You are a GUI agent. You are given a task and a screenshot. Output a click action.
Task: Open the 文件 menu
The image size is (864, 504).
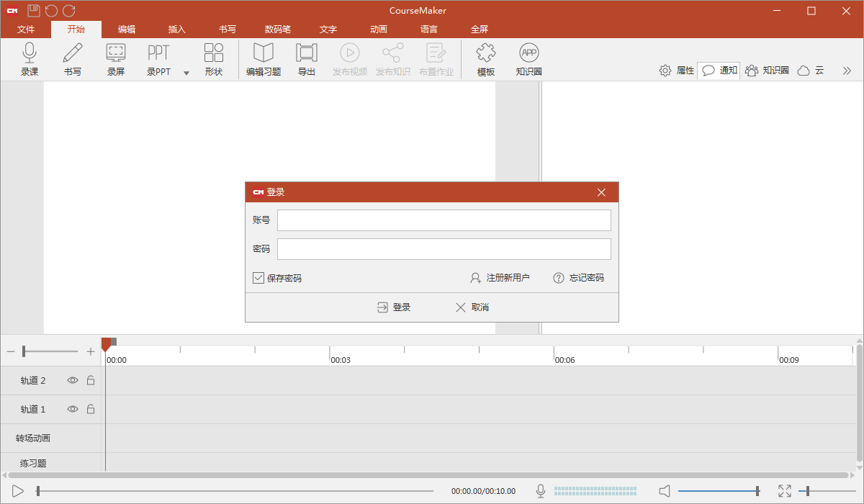point(27,29)
